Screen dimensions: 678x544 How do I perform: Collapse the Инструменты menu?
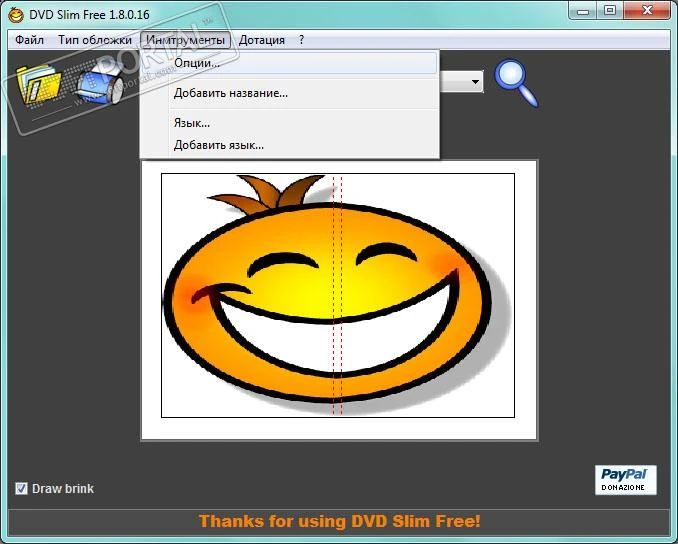click(185, 40)
